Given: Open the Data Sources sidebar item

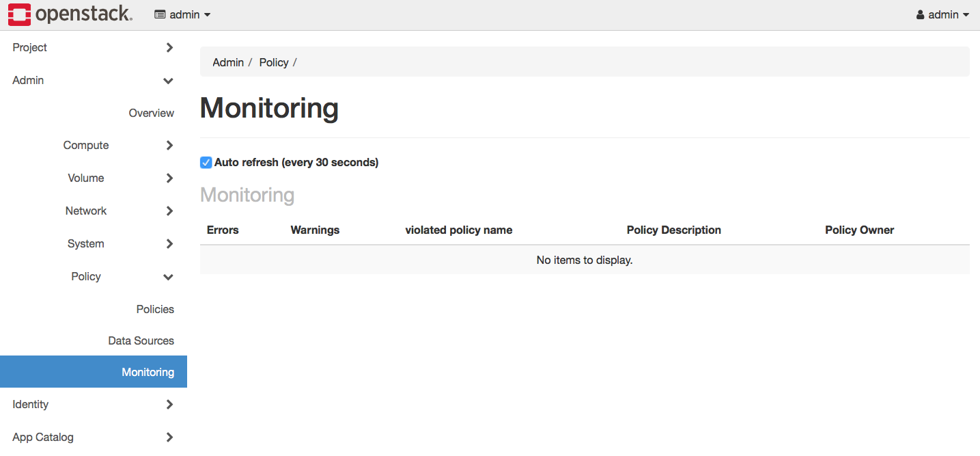Looking at the screenshot, I should pyautogui.click(x=141, y=340).
